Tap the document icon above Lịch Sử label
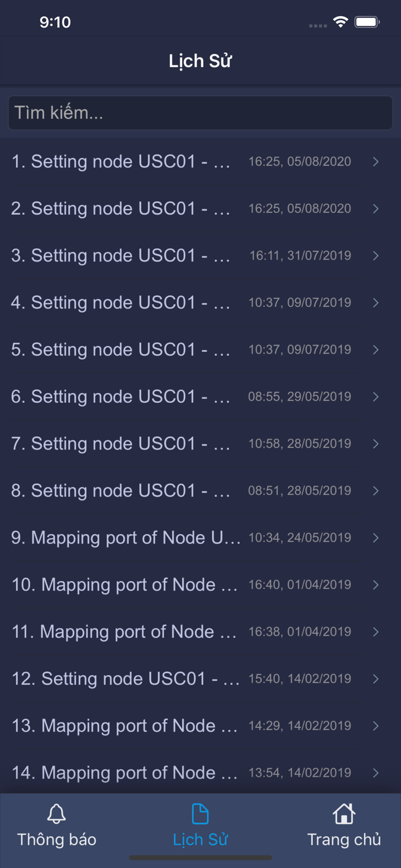This screenshot has height=868, width=401. pos(200,813)
